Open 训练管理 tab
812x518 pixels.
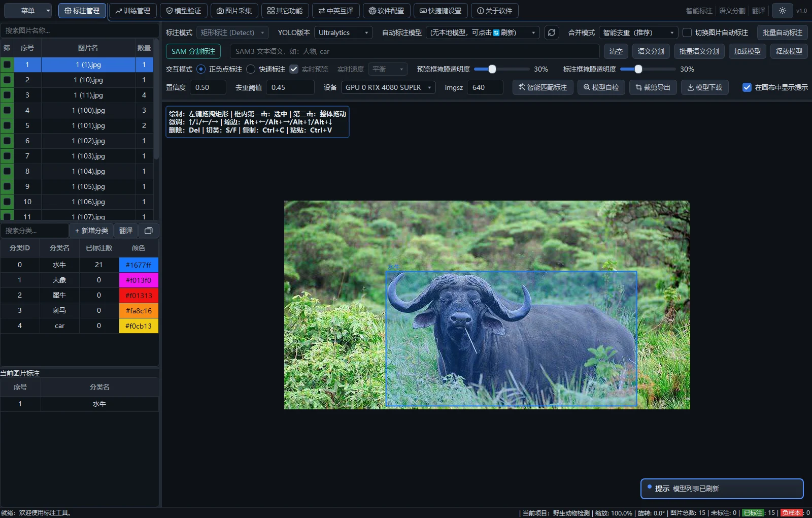[x=133, y=11]
